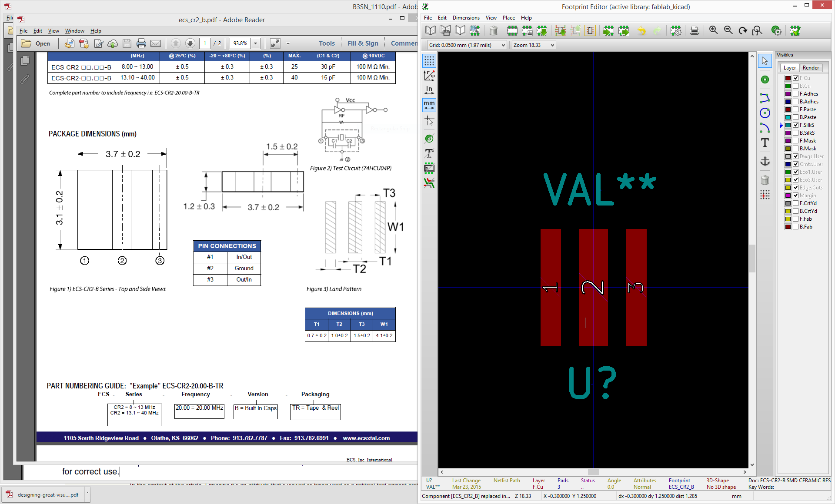The width and height of the screenshot is (835, 504).
Task: Toggle the grid display icon
Action: tap(429, 61)
